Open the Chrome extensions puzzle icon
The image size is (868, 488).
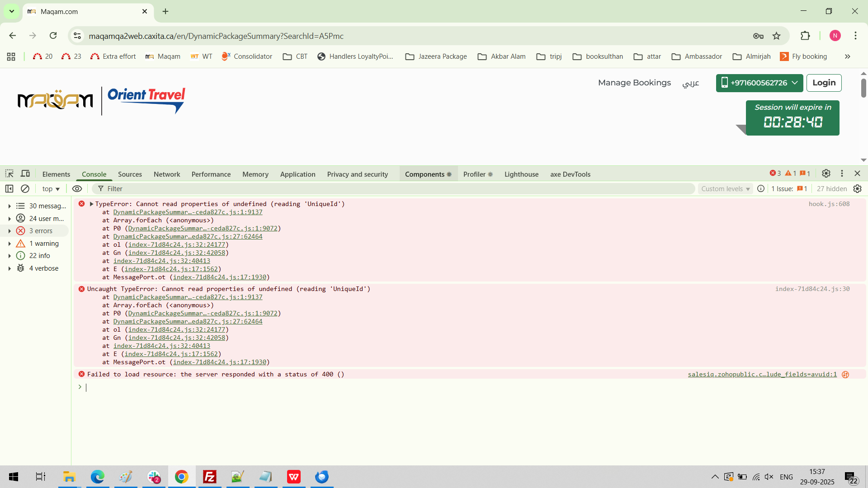pyautogui.click(x=805, y=36)
